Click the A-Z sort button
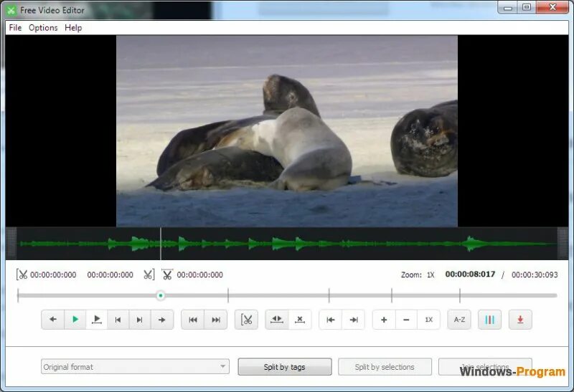 [x=459, y=320]
